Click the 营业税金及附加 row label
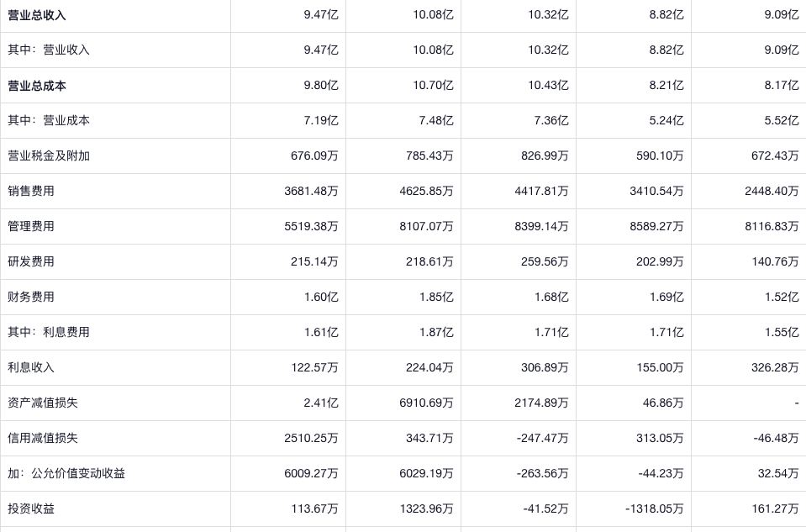Screen dimensions: 806x532 coord(49,155)
